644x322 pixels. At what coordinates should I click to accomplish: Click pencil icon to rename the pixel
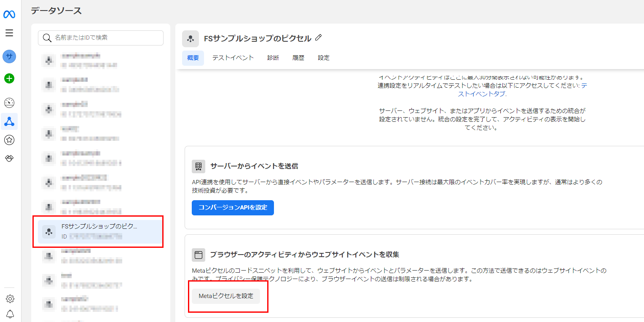[x=318, y=38]
